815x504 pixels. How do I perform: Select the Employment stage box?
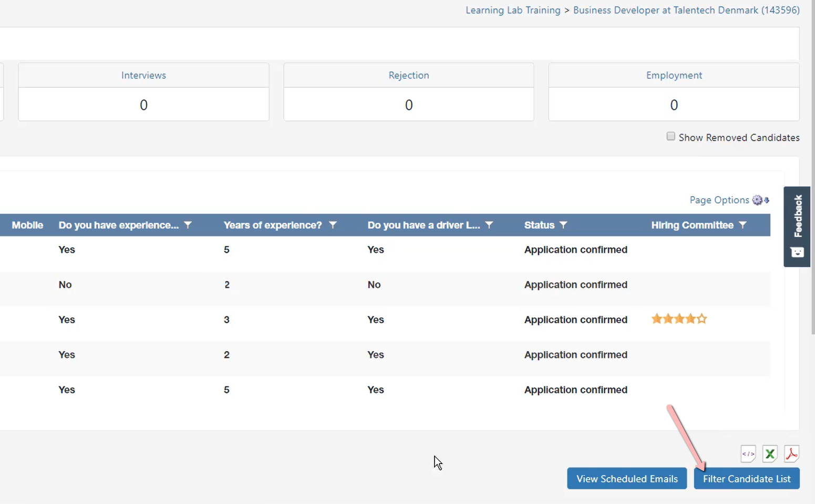point(674,92)
